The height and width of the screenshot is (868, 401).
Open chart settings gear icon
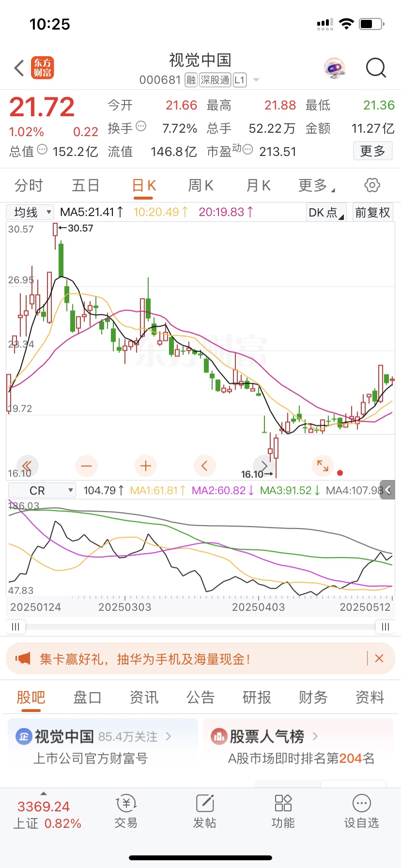pyautogui.click(x=372, y=185)
